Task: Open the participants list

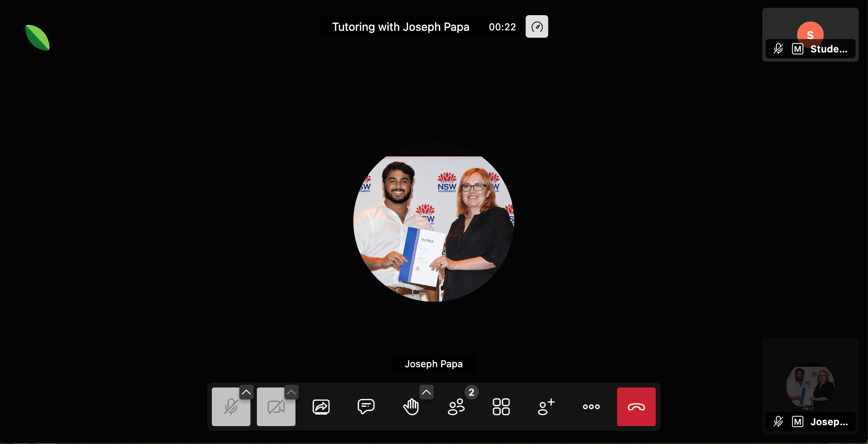Action: pos(456,406)
